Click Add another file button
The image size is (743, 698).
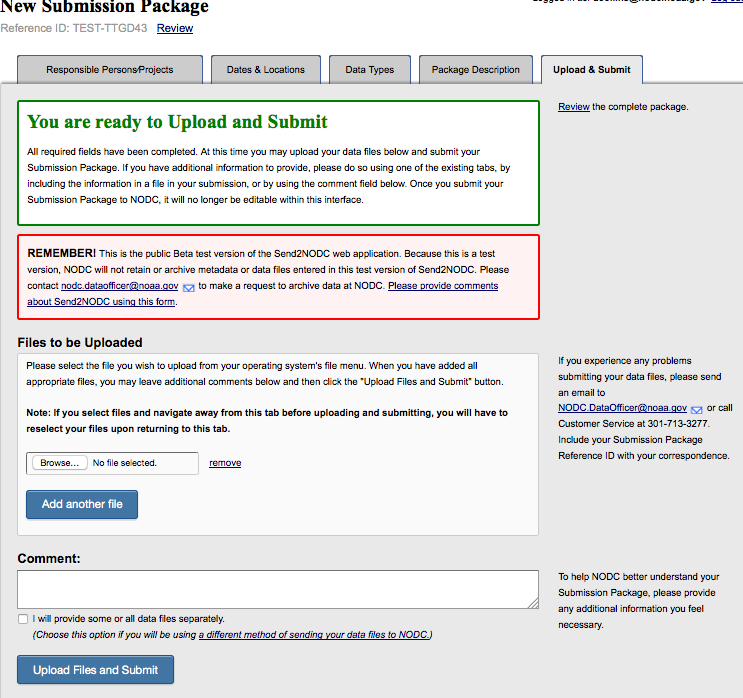82,504
